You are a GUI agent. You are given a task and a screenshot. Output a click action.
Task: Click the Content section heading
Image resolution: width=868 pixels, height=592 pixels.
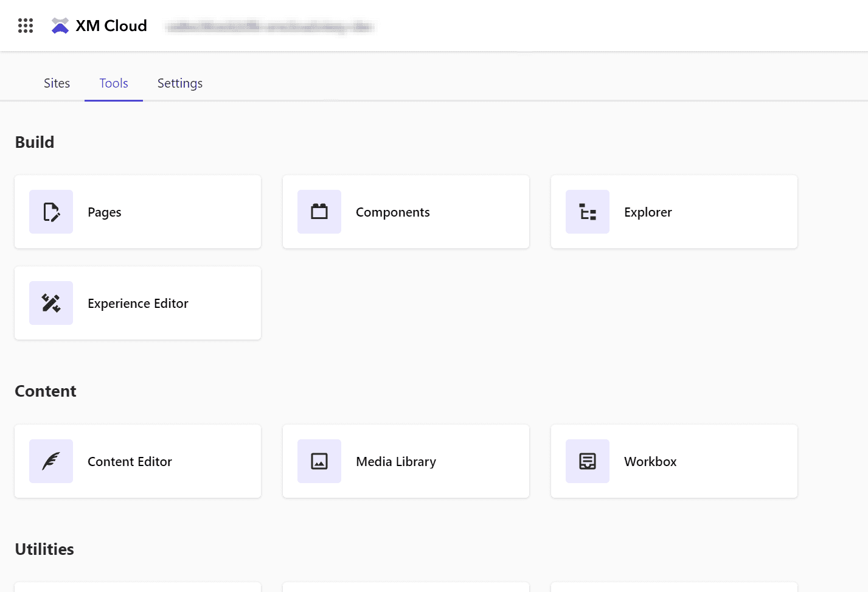point(46,391)
